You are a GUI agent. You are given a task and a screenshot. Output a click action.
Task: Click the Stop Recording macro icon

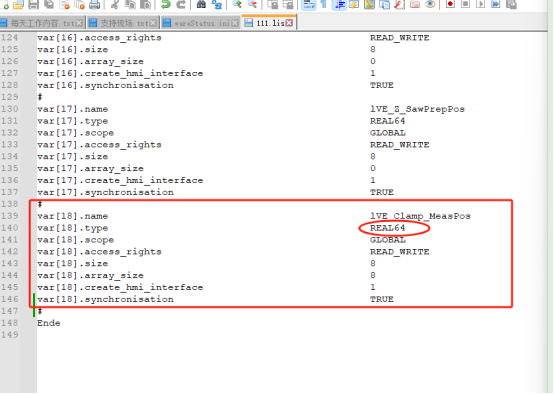coord(466,4)
